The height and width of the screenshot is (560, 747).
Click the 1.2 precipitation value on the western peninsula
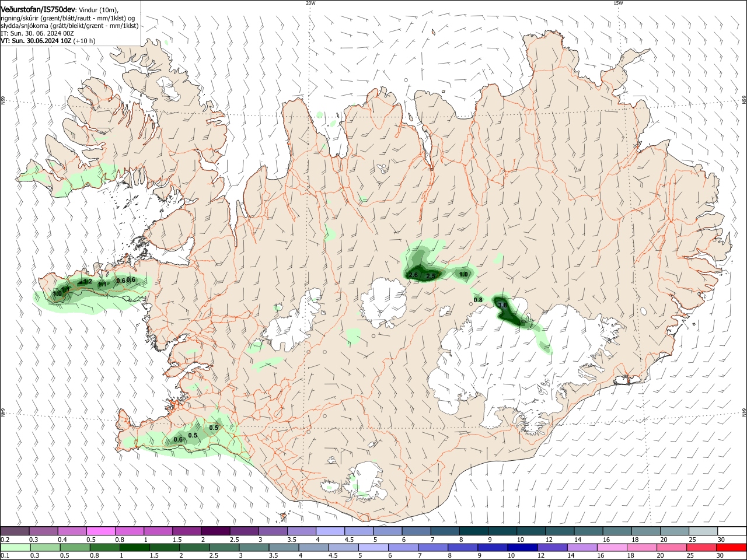(88, 281)
